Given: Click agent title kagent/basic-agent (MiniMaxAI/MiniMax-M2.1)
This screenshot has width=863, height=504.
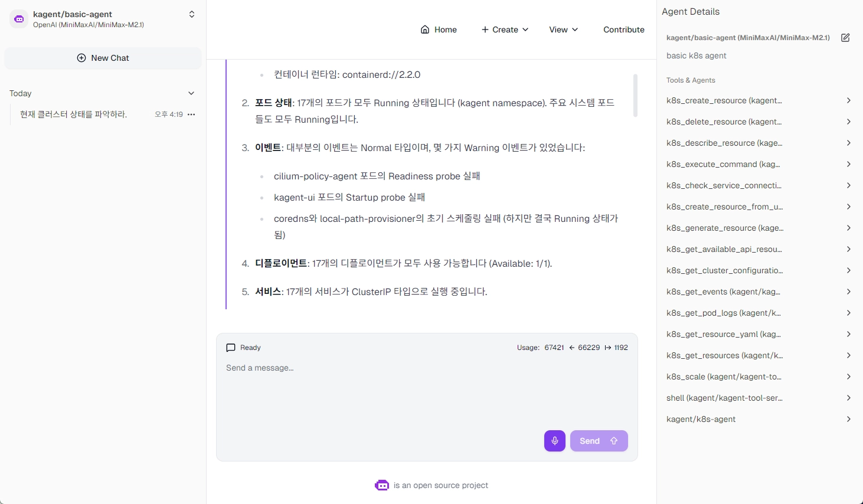Looking at the screenshot, I should (748, 38).
